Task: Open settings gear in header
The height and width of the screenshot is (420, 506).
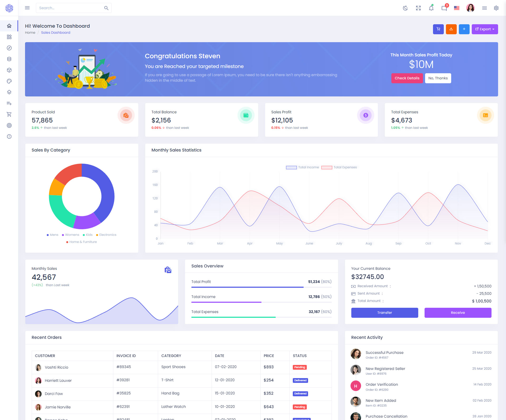Action: (496, 8)
